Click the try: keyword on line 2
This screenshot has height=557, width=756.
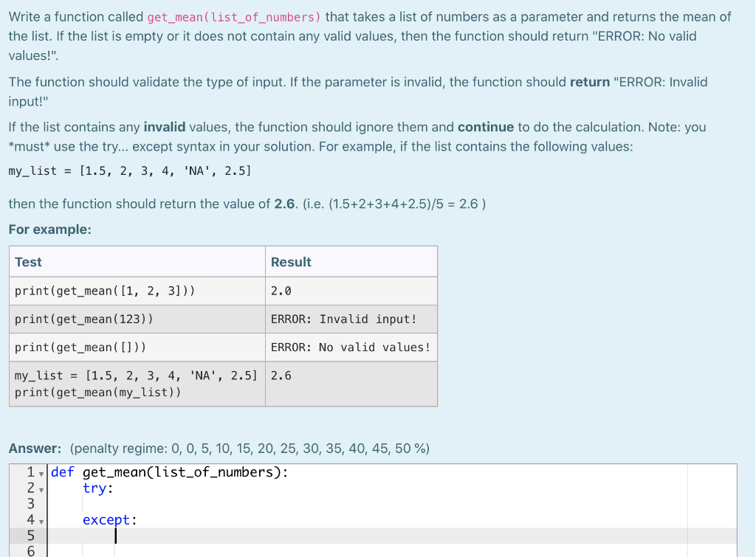coord(97,488)
